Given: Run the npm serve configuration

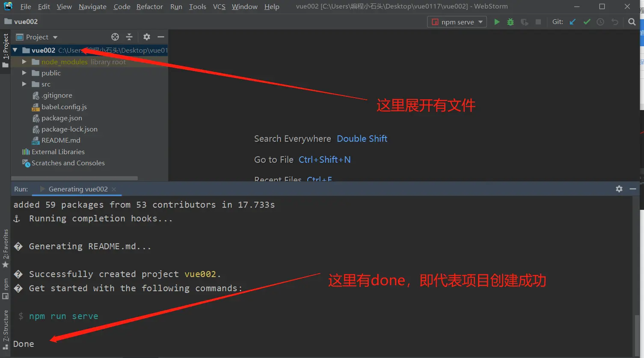Looking at the screenshot, I should point(497,22).
